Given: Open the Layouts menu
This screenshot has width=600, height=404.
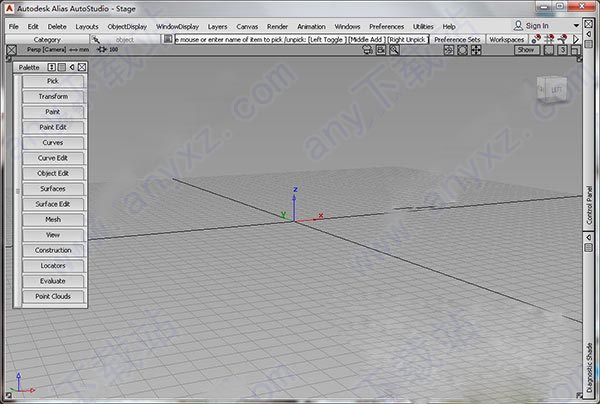Looking at the screenshot, I should [x=87, y=26].
